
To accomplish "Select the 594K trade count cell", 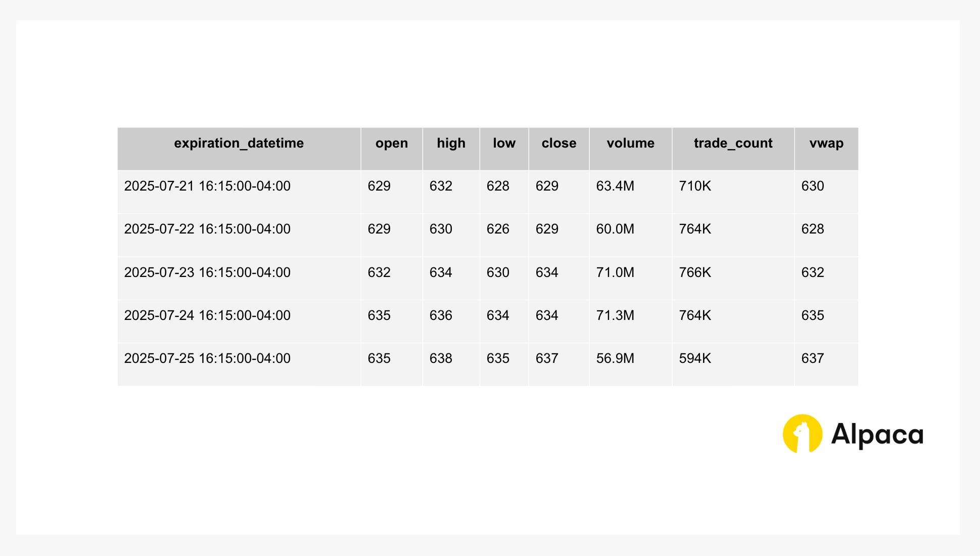I will click(733, 364).
